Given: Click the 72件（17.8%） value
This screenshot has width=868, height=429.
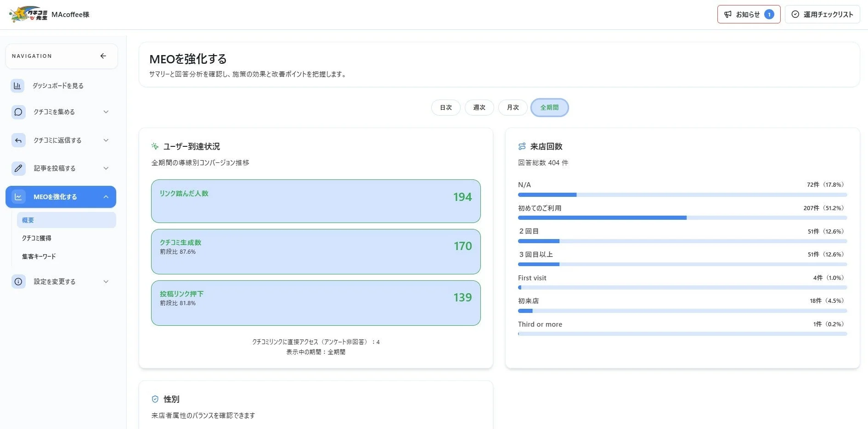Looking at the screenshot, I should (x=826, y=185).
